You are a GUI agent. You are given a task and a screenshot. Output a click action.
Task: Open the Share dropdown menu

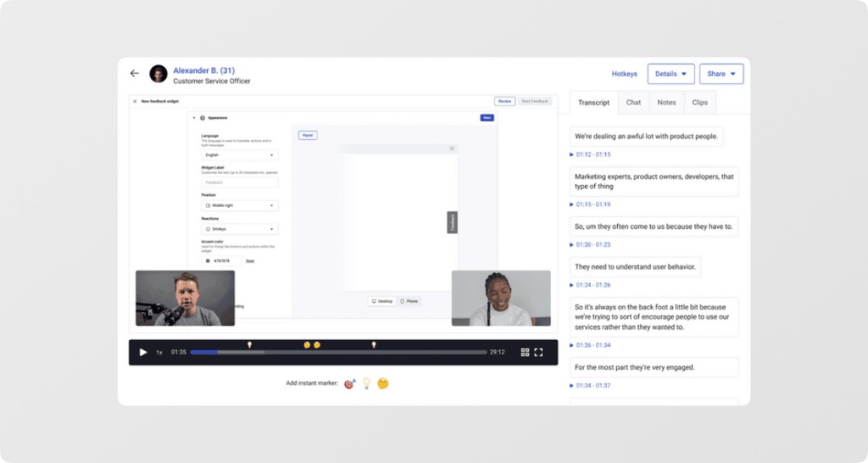tap(721, 74)
